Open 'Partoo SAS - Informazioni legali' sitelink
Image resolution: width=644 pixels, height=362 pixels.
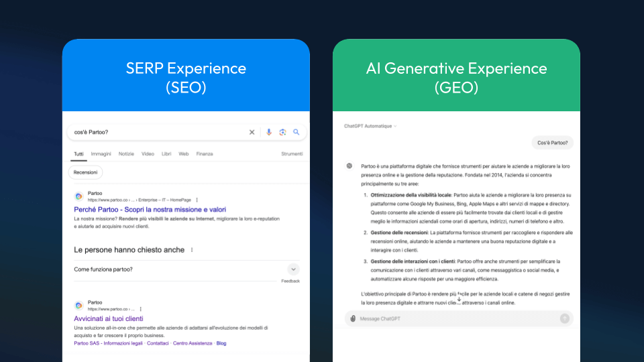(x=109, y=343)
